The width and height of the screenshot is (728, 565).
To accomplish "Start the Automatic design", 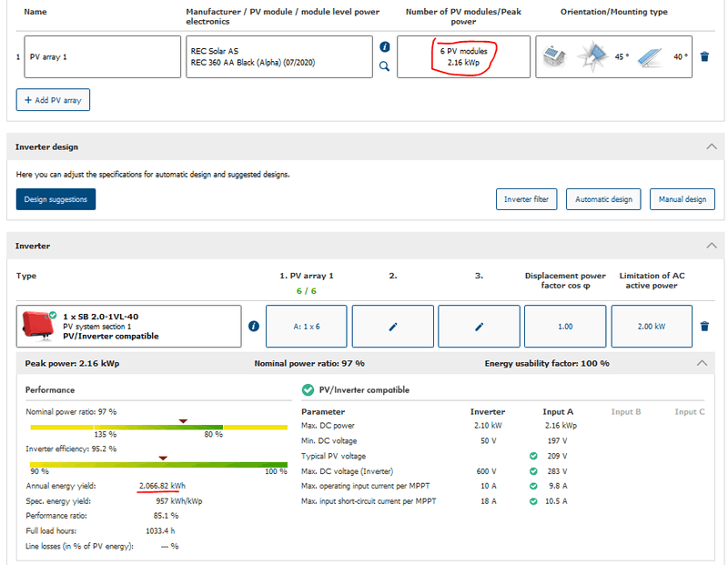I will point(603,199).
